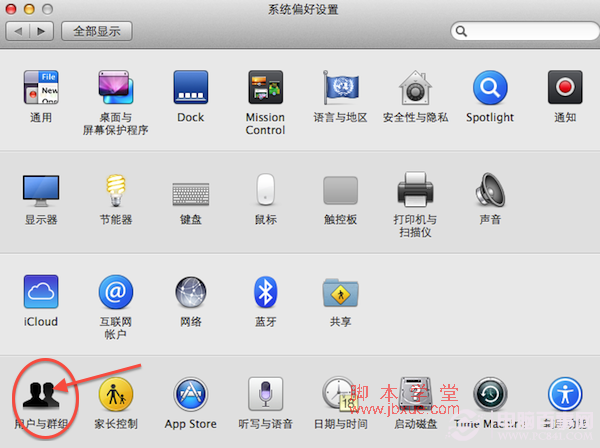Screen dimensions: 600x448
Task: Open Time Machine preferences icon
Action: tap(490, 394)
